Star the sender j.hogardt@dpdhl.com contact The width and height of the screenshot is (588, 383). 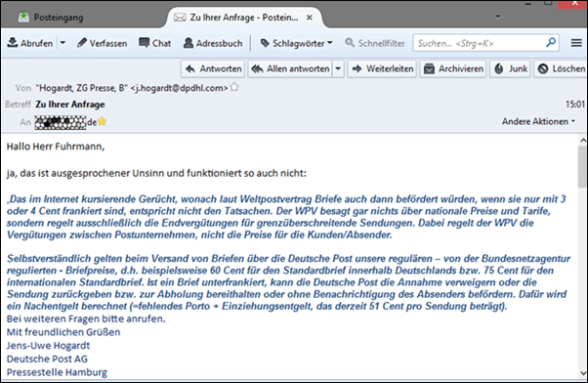pyautogui.click(x=234, y=87)
